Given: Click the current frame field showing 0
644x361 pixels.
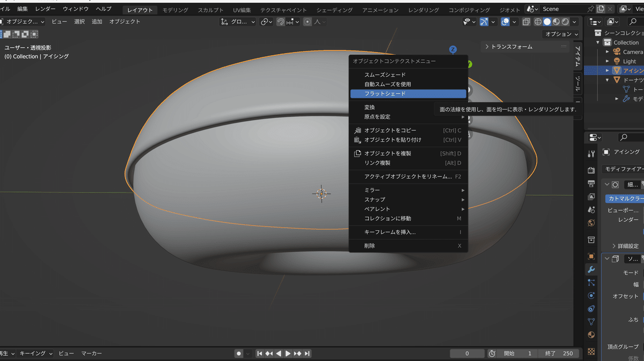Looking at the screenshot, I should tap(467, 353).
